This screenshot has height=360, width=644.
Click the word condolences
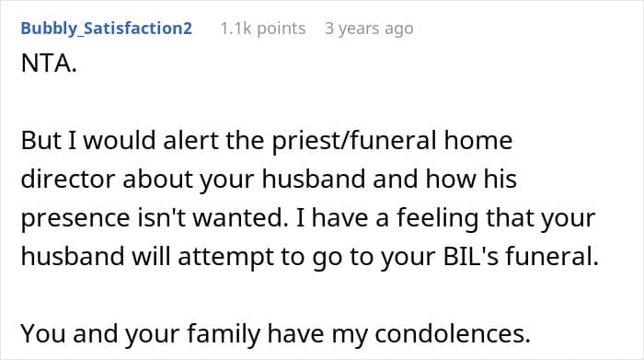453,333
